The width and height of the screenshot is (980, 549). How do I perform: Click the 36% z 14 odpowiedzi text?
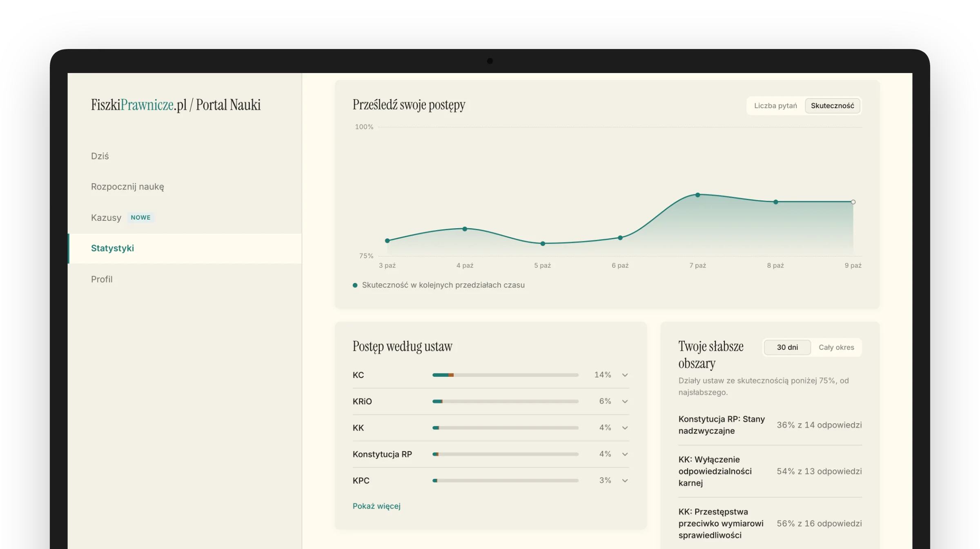[x=819, y=425]
